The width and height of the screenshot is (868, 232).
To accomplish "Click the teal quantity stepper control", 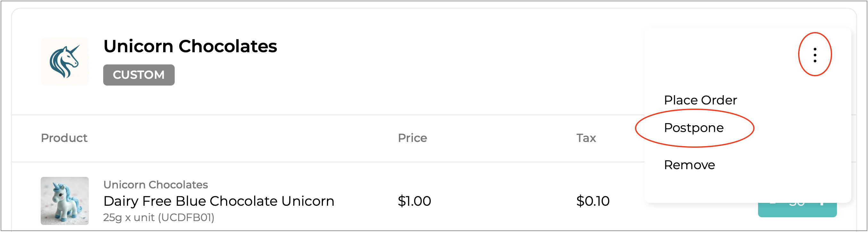I will point(797,210).
